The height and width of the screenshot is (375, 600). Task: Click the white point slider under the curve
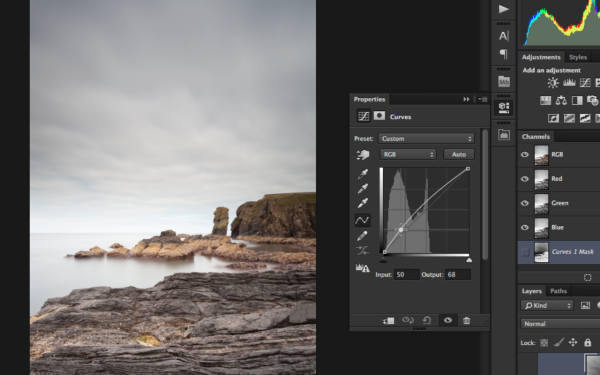click(x=469, y=261)
